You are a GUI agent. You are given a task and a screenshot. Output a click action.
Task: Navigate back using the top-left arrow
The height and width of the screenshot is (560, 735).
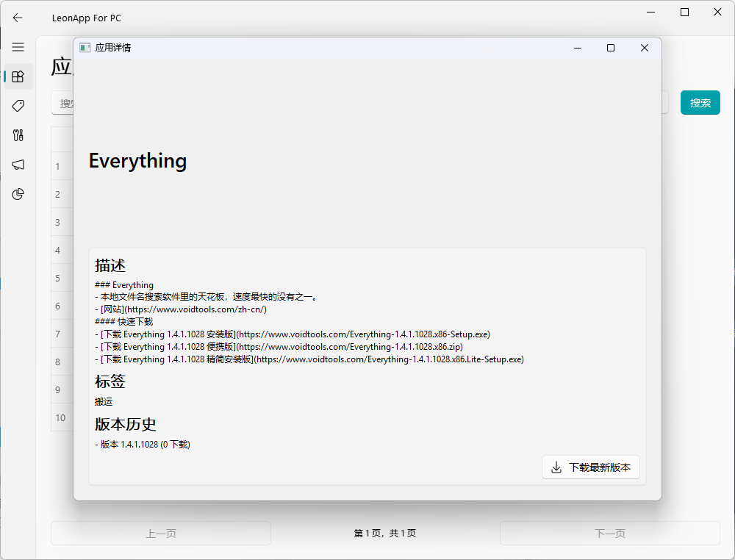tap(18, 18)
